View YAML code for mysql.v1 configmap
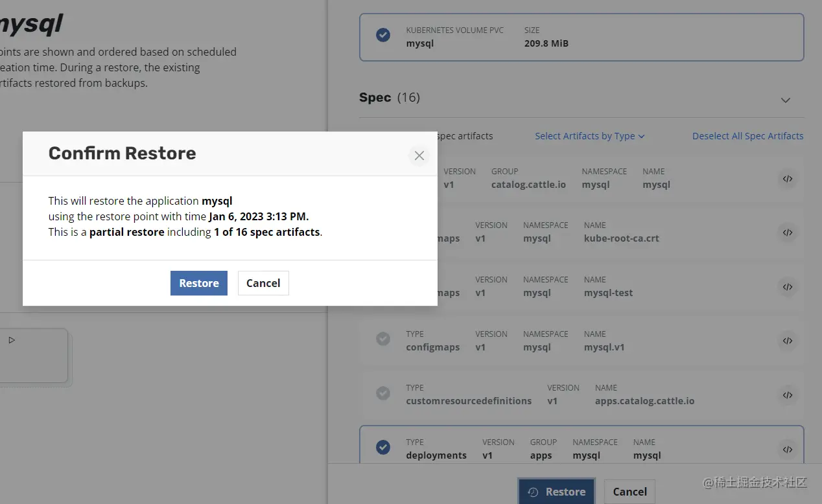The width and height of the screenshot is (822, 504). pyautogui.click(x=788, y=341)
